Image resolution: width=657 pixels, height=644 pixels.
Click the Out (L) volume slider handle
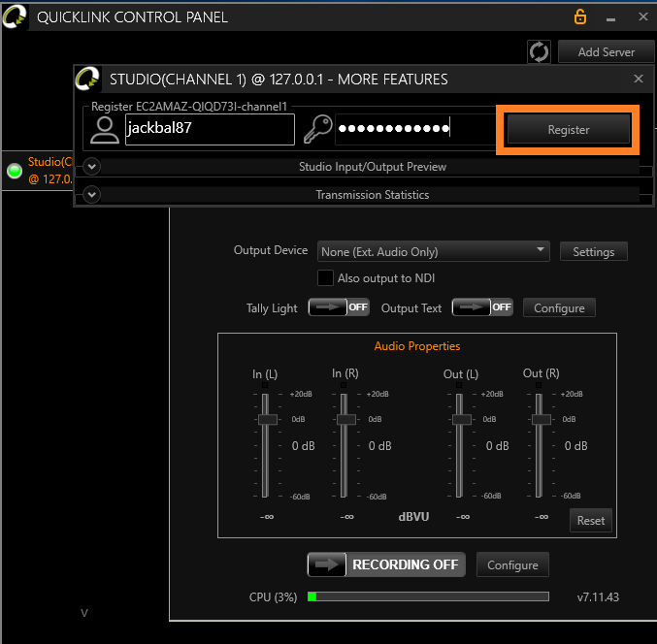[x=462, y=419]
